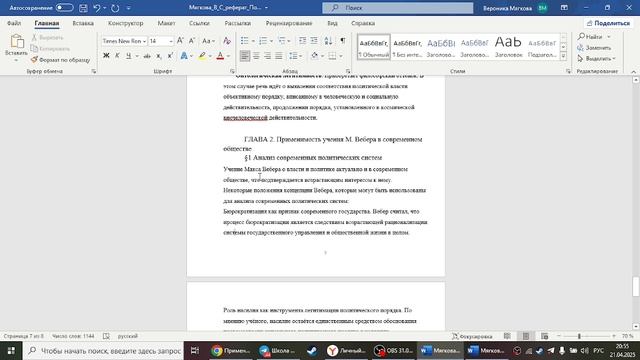The width and height of the screenshot is (640, 360).
Task: Switch to the Ссылки tab
Action: pos(199,23)
